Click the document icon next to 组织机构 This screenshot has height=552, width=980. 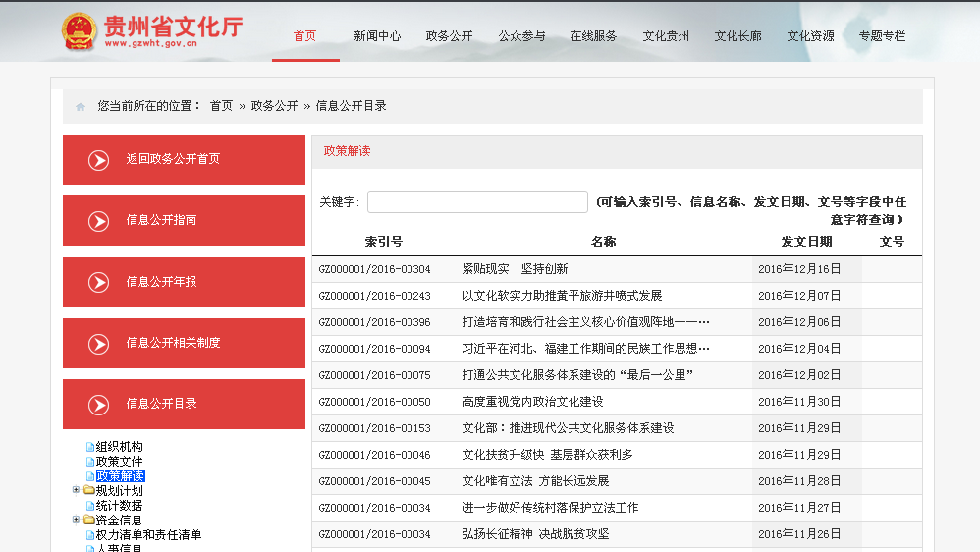90,447
